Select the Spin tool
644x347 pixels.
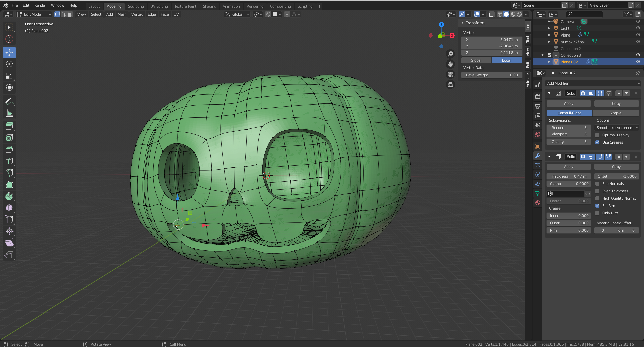click(9, 196)
